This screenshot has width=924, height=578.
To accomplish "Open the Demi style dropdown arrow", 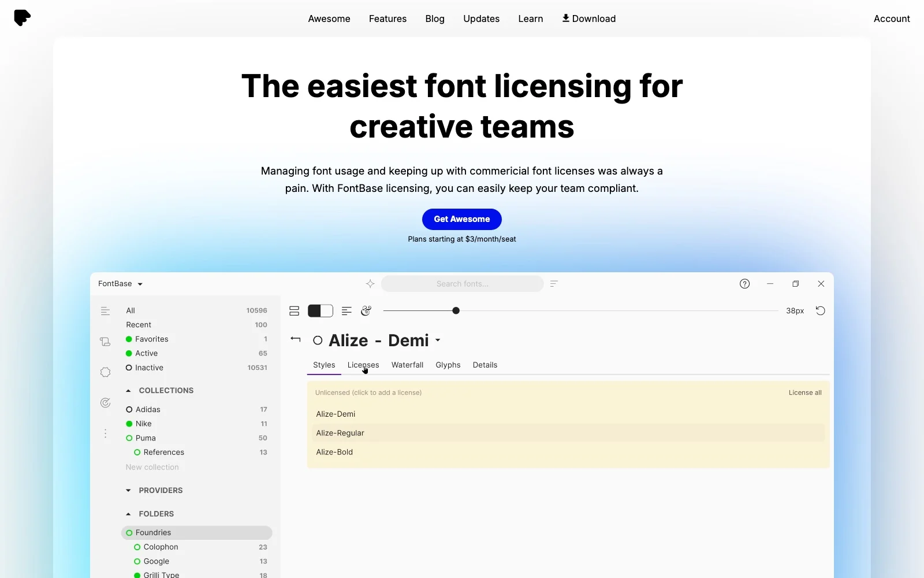I will pyautogui.click(x=438, y=340).
